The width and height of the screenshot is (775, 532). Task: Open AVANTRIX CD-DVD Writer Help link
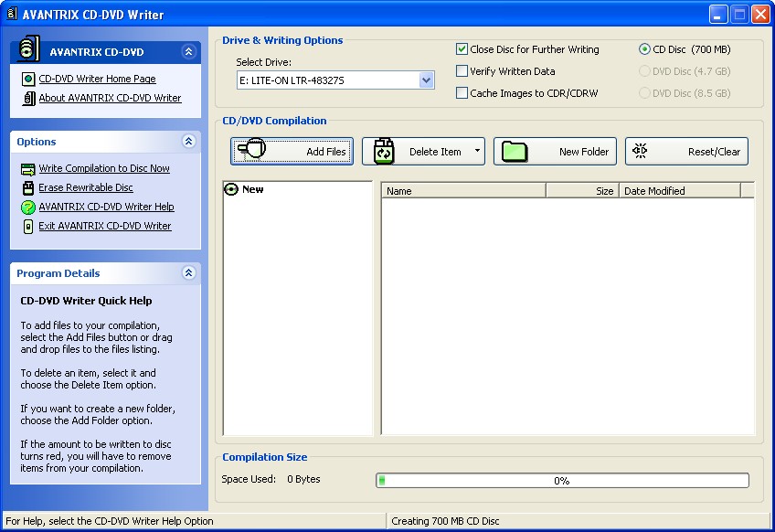[106, 207]
